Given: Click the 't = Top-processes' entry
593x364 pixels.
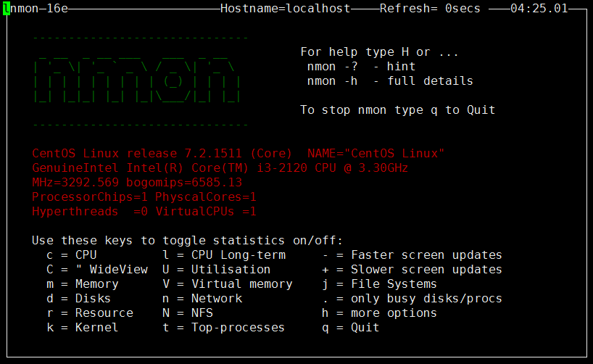Looking at the screenshot, I should pos(223,328).
